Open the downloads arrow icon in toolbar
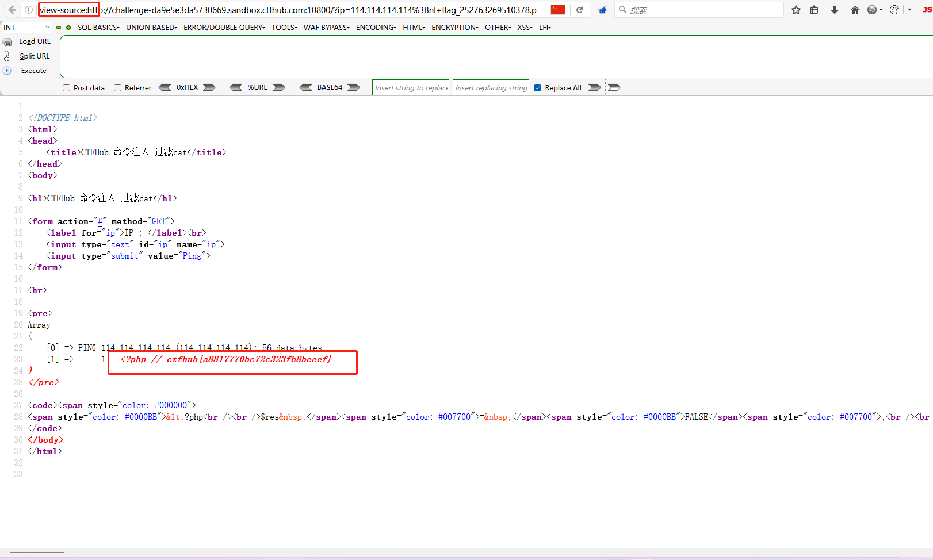The image size is (933, 560). click(x=835, y=9)
